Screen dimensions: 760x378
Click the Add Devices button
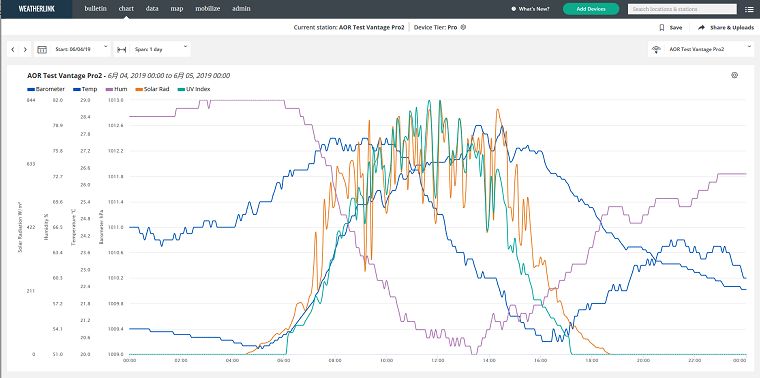pyautogui.click(x=591, y=9)
